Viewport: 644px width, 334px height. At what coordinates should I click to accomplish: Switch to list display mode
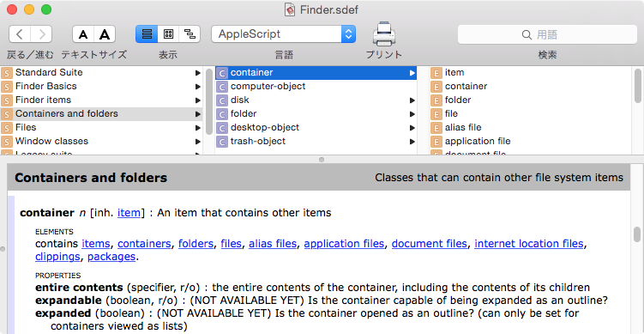click(x=147, y=34)
